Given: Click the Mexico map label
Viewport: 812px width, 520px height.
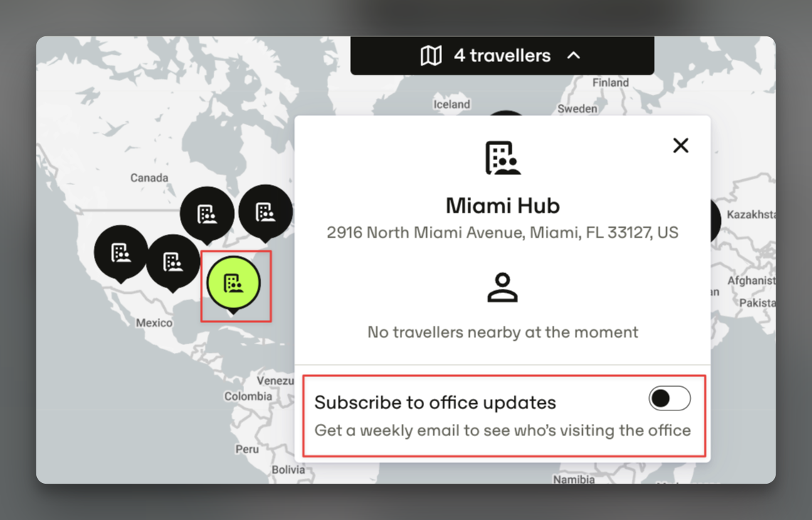Looking at the screenshot, I should 154,323.
